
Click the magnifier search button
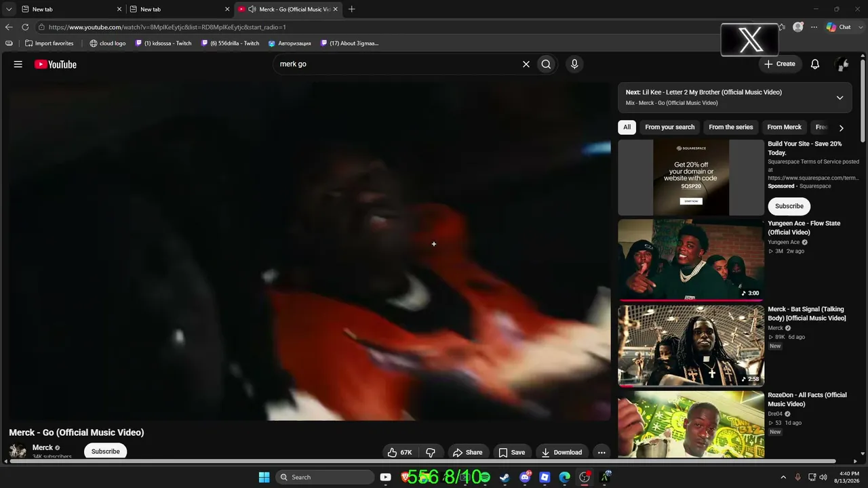pos(546,64)
